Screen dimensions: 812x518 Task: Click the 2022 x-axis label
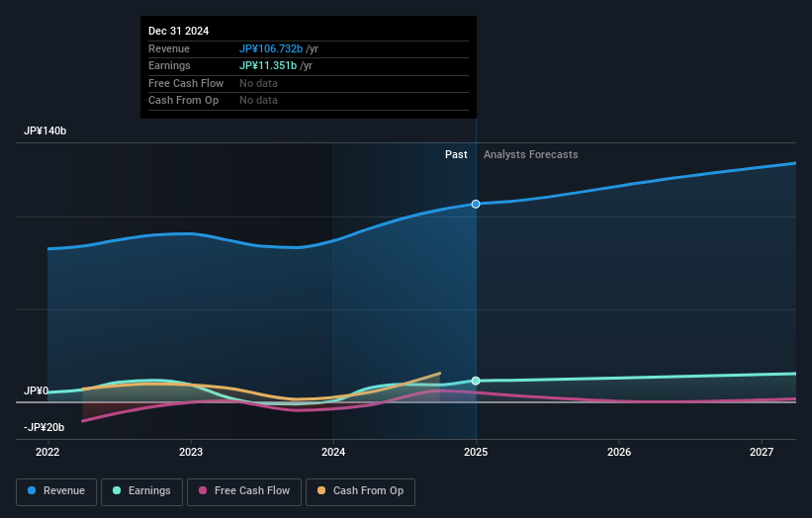(47, 452)
